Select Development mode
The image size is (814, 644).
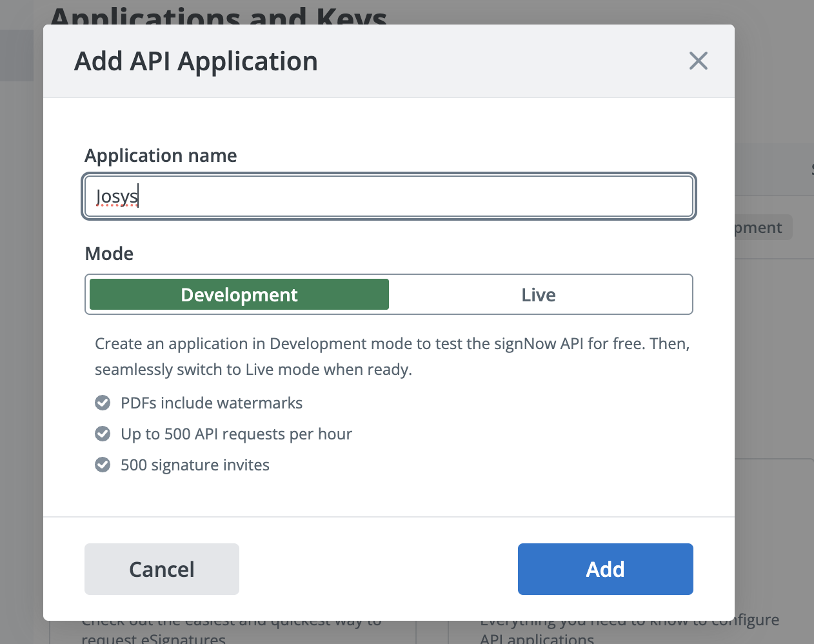pos(239,295)
